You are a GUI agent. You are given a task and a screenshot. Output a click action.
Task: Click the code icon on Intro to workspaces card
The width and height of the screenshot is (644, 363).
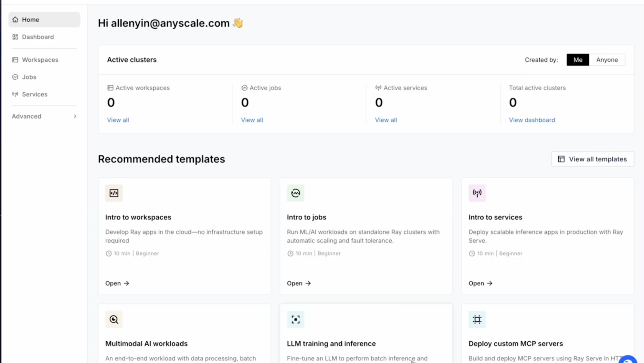[114, 193]
